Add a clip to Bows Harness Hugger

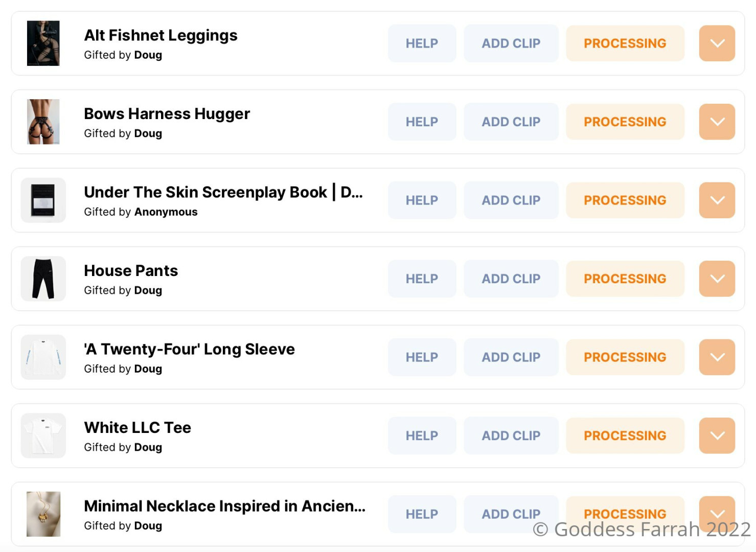[511, 122]
